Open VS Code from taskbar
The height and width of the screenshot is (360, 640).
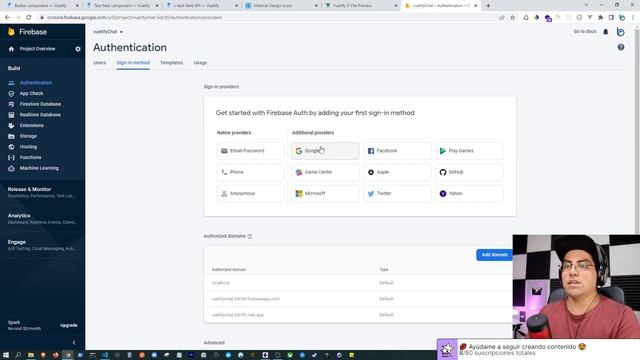click(x=105, y=355)
